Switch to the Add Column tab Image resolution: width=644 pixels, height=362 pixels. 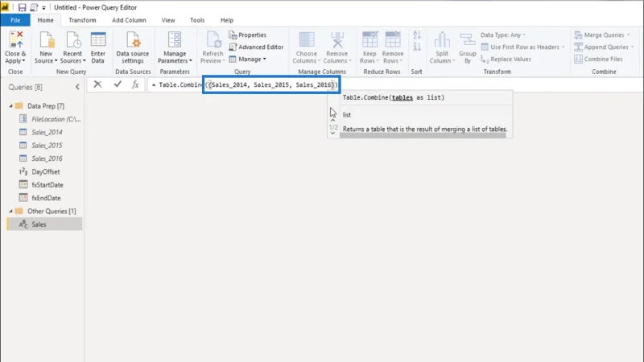coord(129,20)
